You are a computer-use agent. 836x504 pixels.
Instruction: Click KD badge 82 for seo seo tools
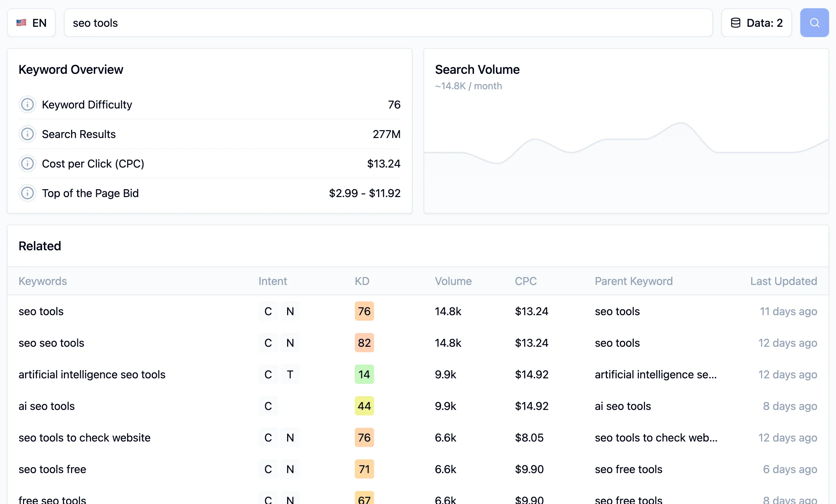(x=364, y=343)
